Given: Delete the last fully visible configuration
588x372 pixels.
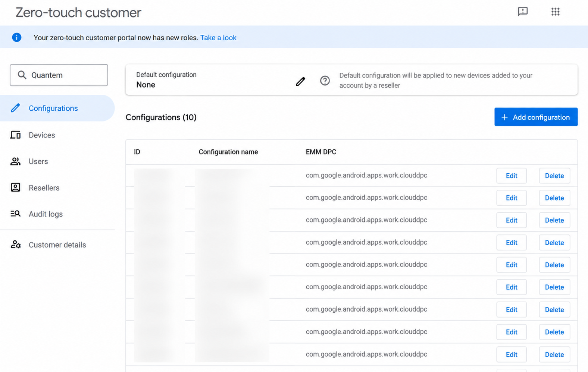Looking at the screenshot, I should click(554, 354).
